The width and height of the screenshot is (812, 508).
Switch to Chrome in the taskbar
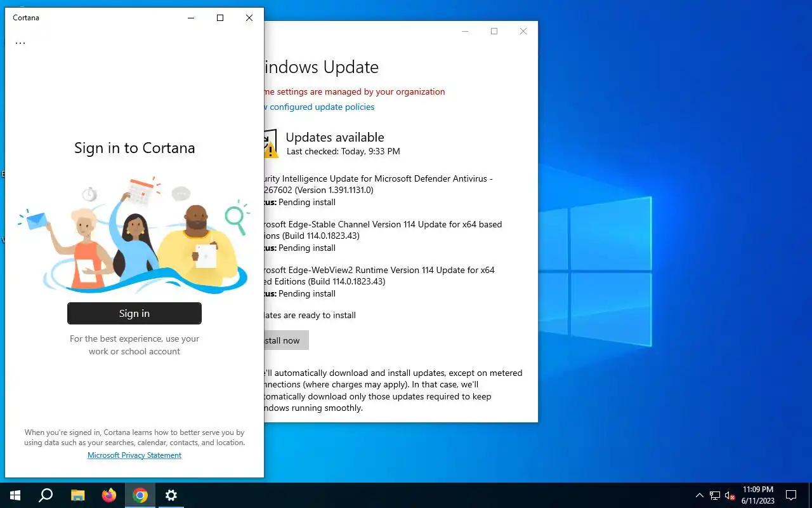point(140,495)
